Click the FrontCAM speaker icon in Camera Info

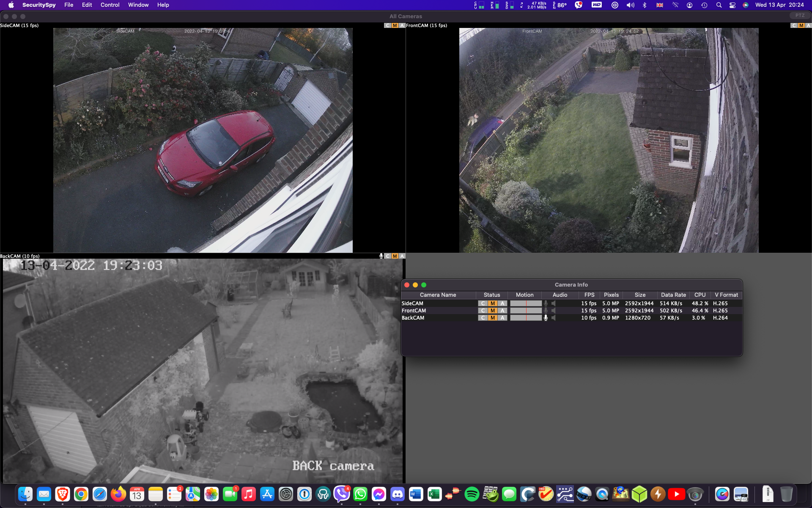(x=554, y=311)
